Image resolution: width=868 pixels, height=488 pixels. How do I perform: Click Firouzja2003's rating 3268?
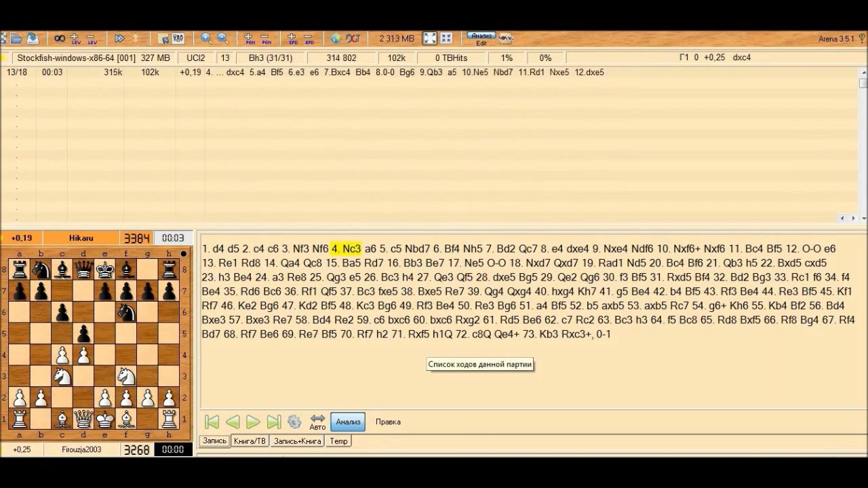coord(136,449)
